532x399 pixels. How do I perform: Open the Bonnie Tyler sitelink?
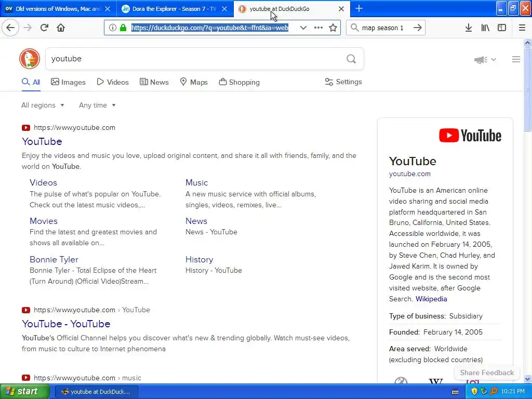(x=54, y=260)
